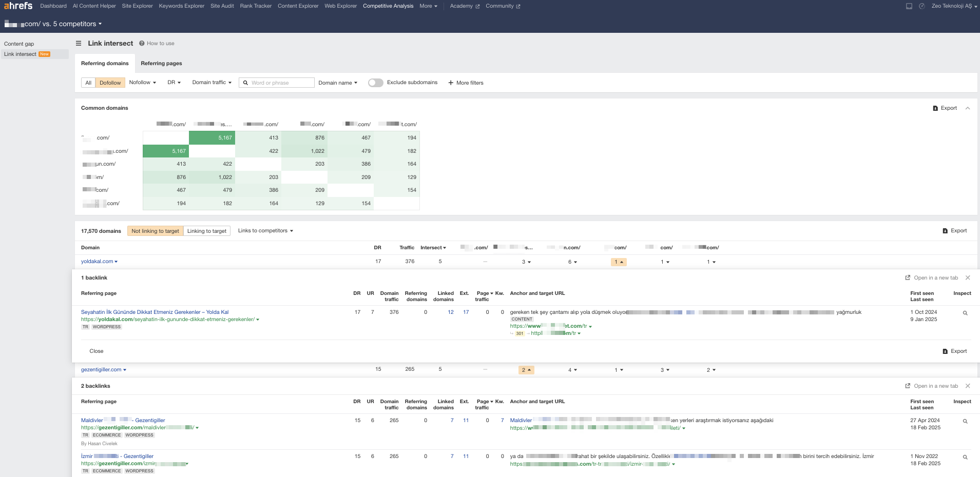Click the plus icon for More filters
980x477 pixels.
point(451,83)
